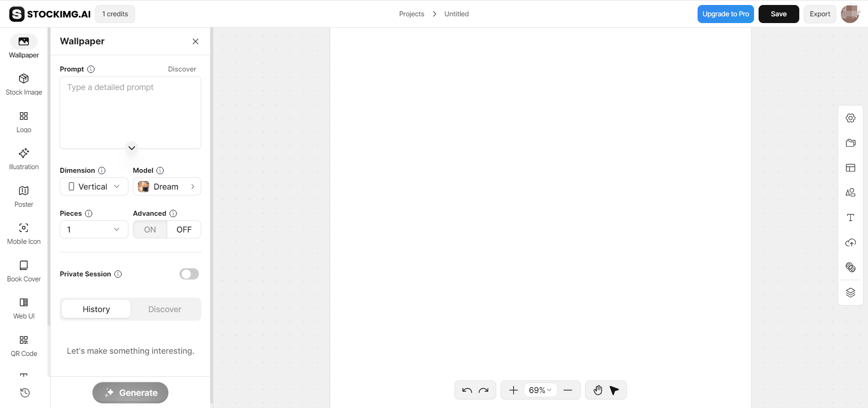868x408 pixels.
Task: Switch to the History tab
Action: (x=96, y=309)
